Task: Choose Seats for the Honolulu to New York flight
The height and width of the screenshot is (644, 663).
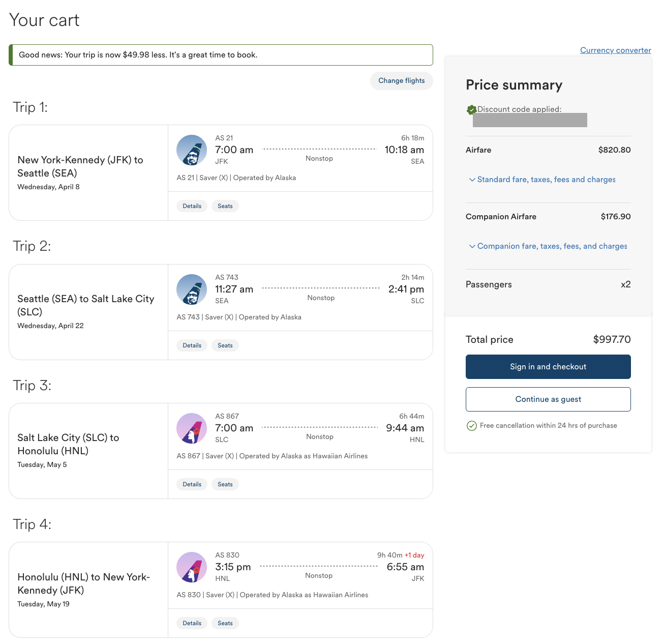Action: click(225, 623)
